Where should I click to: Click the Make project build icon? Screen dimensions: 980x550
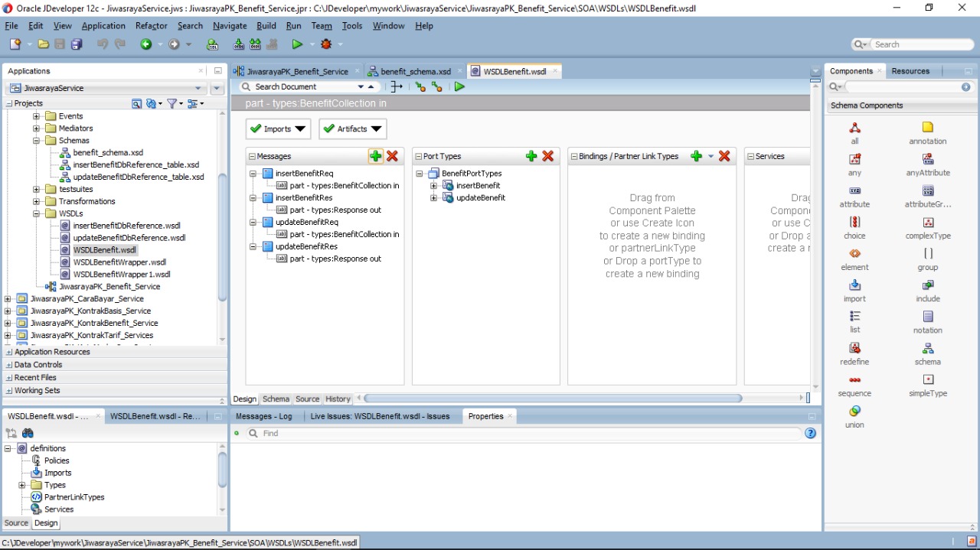pos(239,44)
